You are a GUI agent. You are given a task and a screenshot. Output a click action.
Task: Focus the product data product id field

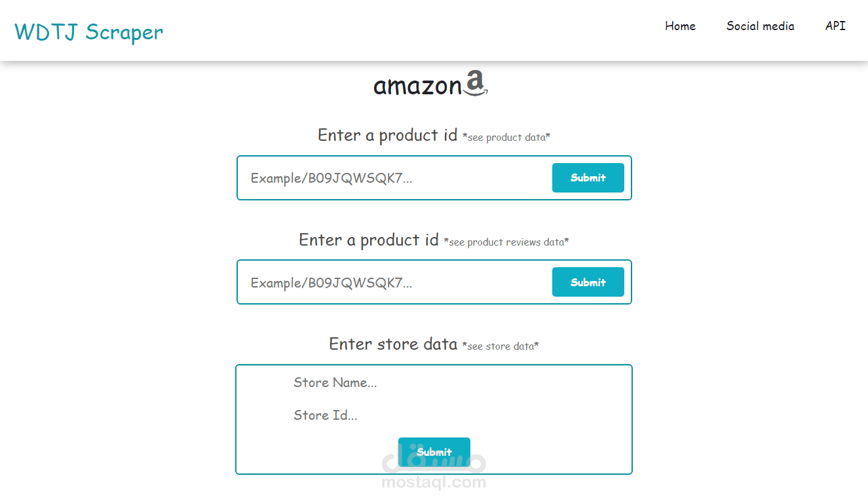pyautogui.click(x=393, y=178)
